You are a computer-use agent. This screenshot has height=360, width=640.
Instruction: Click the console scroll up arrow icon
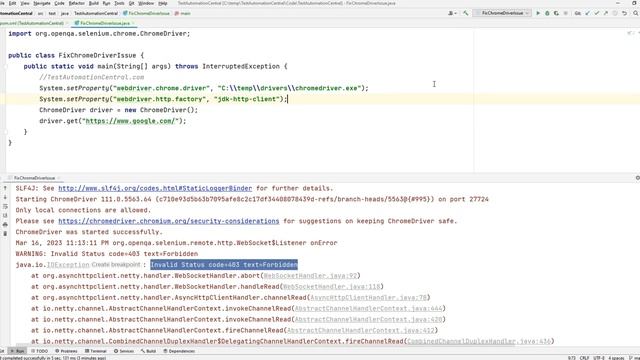pos(5,188)
